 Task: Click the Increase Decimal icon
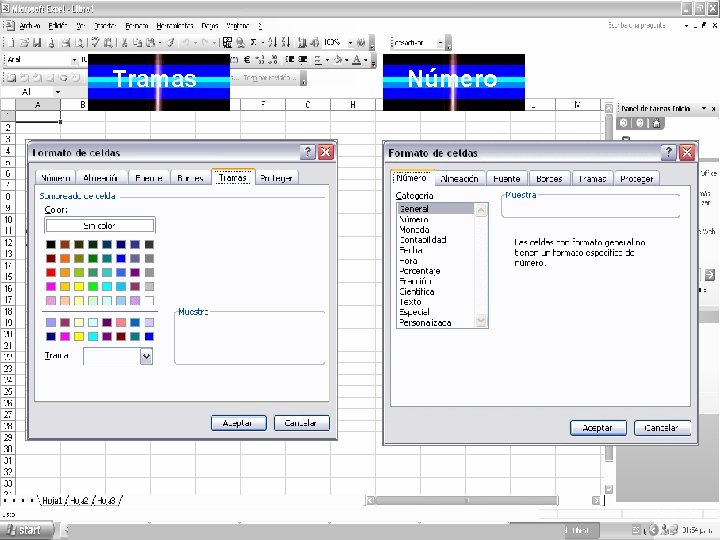click(x=260, y=60)
